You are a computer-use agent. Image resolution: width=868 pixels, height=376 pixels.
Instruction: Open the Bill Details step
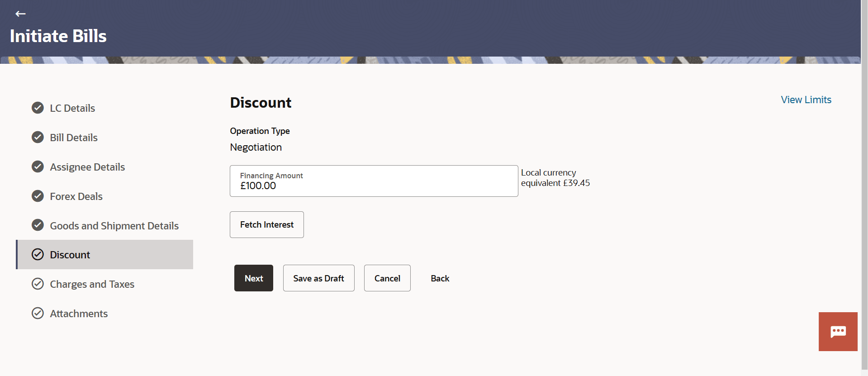[74, 138]
